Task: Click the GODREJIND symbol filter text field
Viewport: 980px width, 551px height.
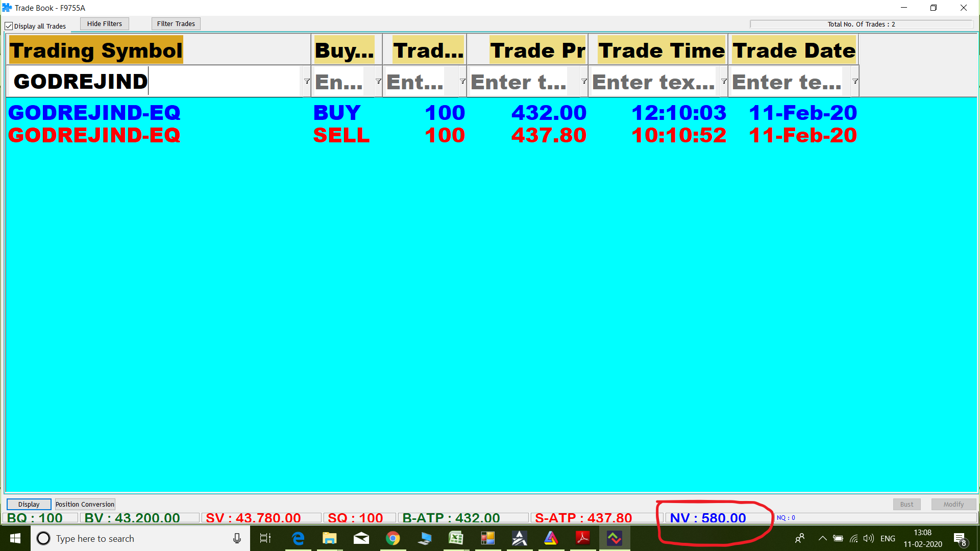Action: tap(153, 82)
